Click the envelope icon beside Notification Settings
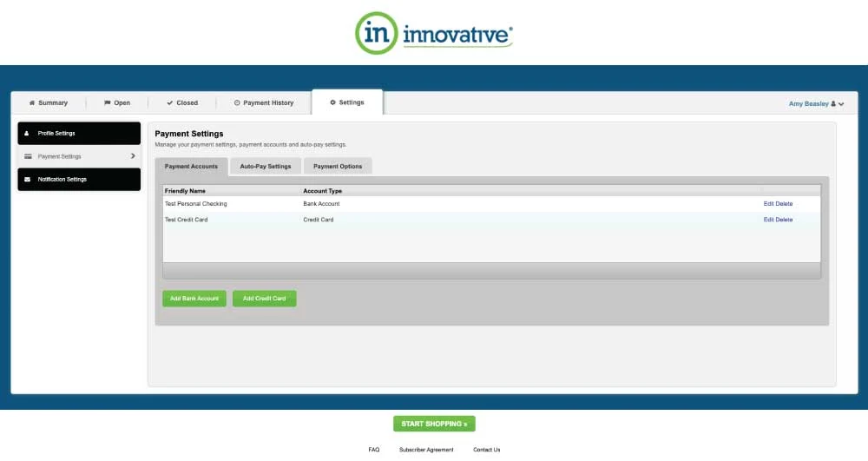The height and width of the screenshot is (461, 868). point(27,180)
